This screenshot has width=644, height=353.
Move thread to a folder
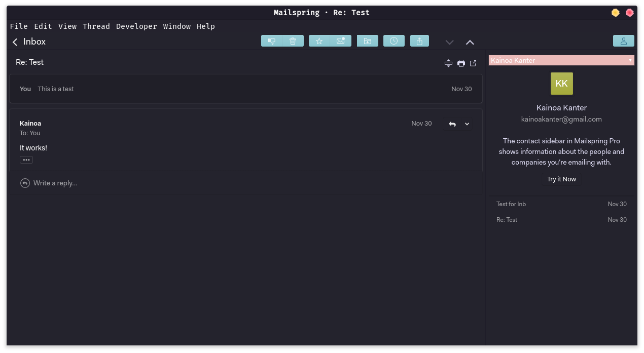click(x=368, y=41)
